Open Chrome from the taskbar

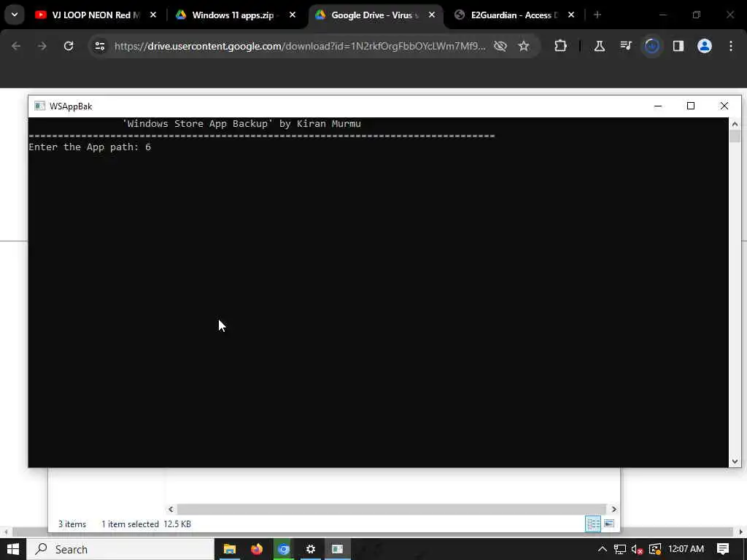(x=284, y=549)
